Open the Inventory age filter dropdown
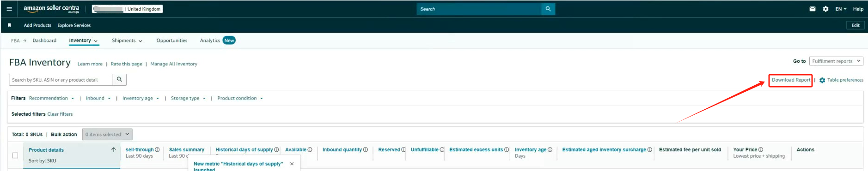 [x=141, y=98]
